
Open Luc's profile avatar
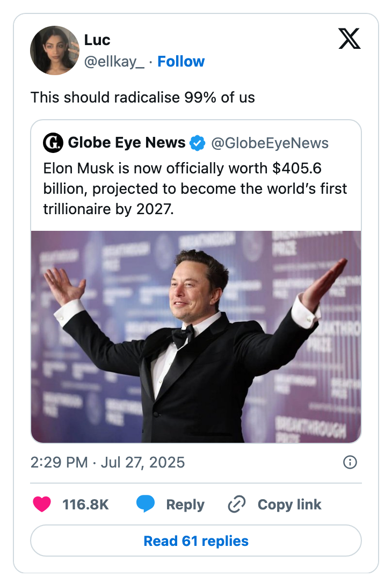coord(55,50)
